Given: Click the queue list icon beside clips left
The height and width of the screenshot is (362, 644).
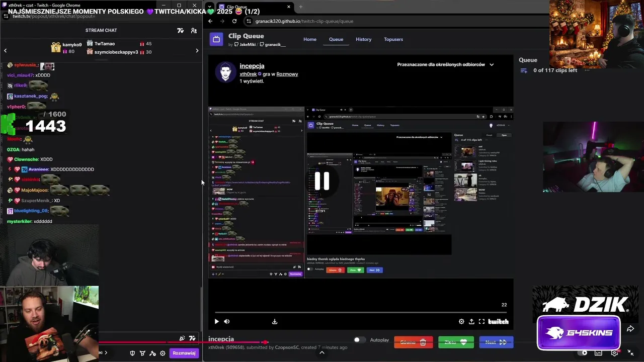Looking at the screenshot, I should [x=524, y=70].
